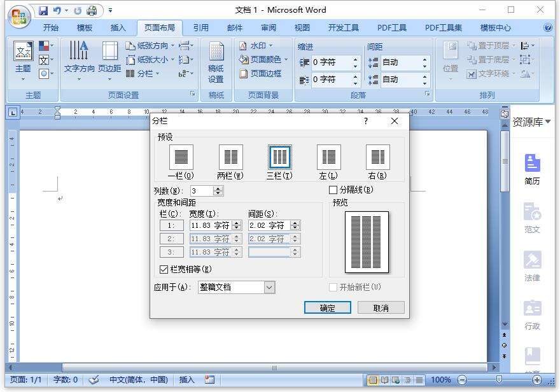Screen dimensions: 560x392
Task: Click the spacing before 自动 field
Action: point(404,62)
